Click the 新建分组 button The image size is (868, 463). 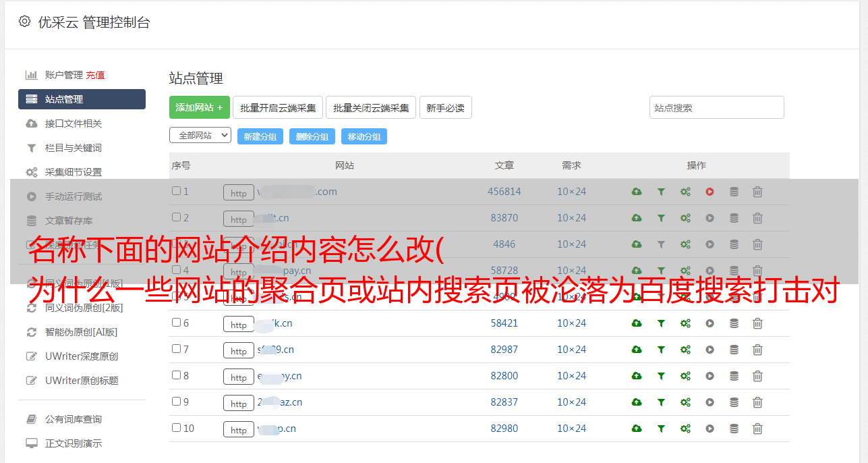coord(260,136)
